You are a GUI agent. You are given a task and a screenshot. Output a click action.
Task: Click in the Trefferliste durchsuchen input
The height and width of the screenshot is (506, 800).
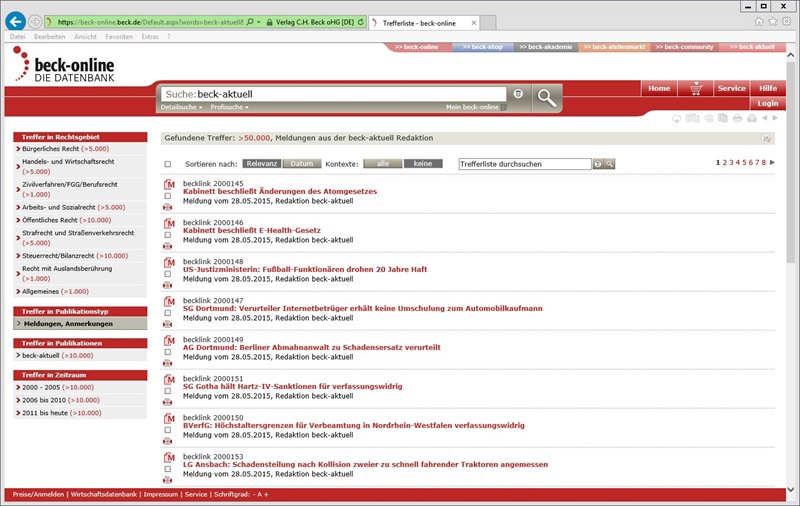pyautogui.click(x=525, y=164)
